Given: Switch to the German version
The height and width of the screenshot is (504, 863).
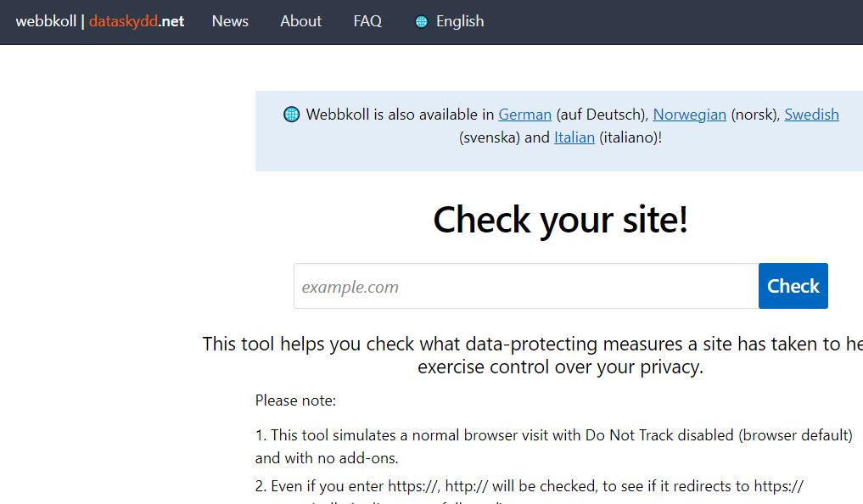Looking at the screenshot, I should (524, 115).
